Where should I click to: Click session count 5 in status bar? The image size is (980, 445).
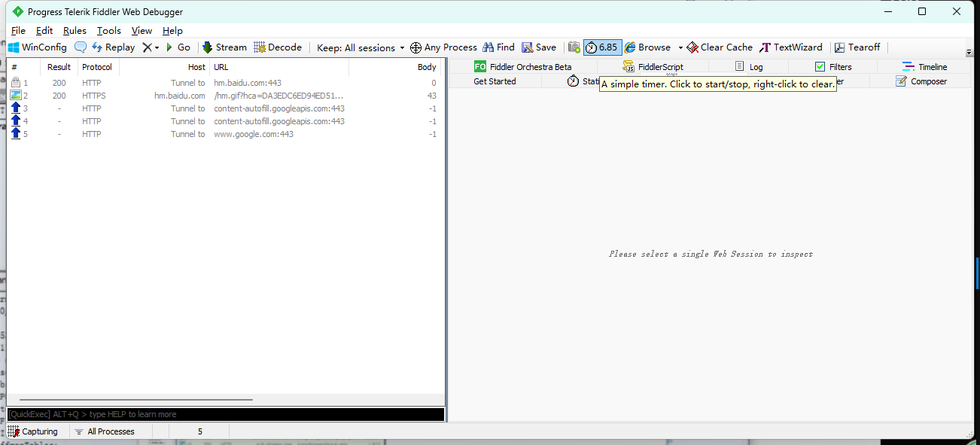pos(199,431)
